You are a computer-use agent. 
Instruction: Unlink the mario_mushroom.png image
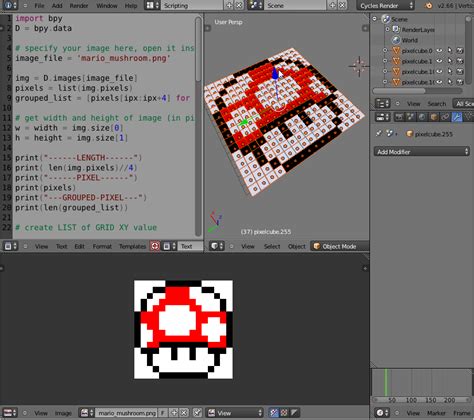pos(184,413)
